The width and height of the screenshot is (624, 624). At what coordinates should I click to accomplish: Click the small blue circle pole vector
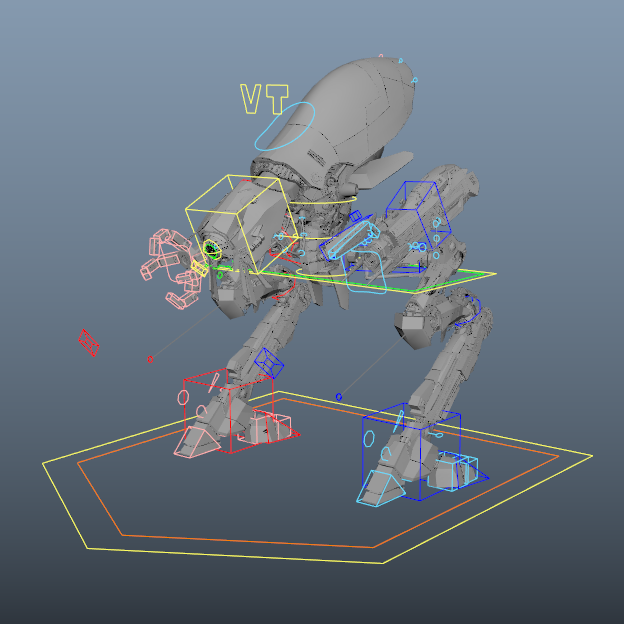point(339,397)
